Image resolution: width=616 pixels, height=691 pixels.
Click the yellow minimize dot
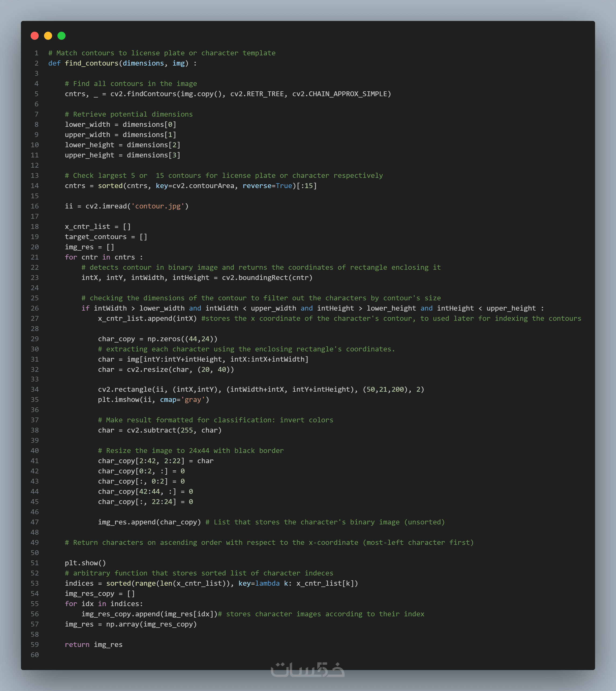(48, 36)
